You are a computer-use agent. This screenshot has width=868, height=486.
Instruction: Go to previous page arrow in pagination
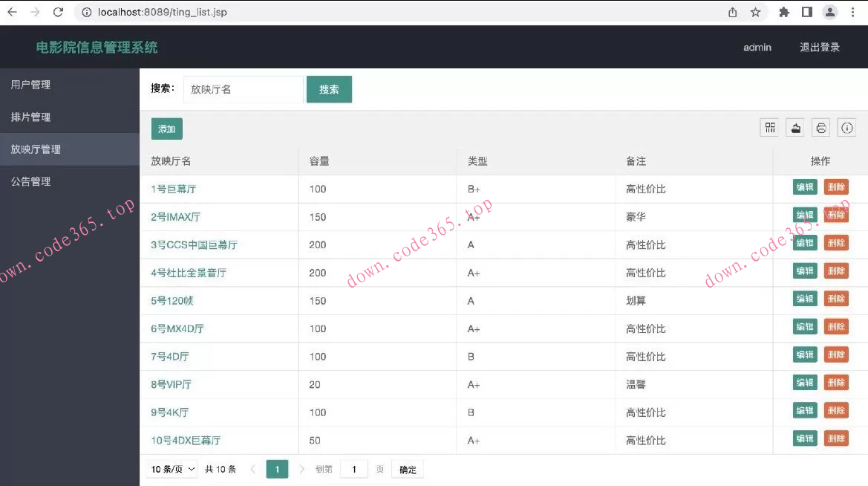(253, 470)
